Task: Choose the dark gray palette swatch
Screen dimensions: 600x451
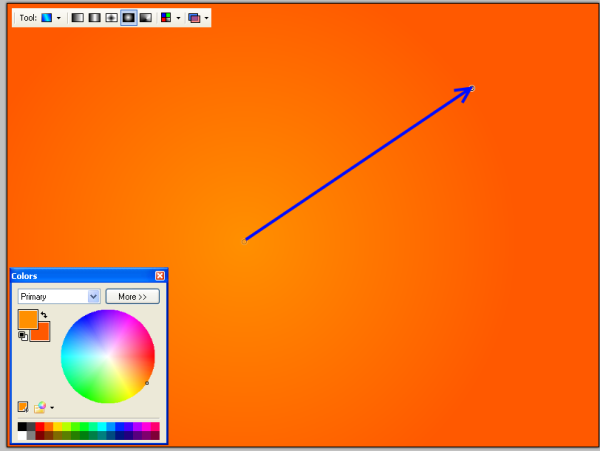Action: click(31, 427)
